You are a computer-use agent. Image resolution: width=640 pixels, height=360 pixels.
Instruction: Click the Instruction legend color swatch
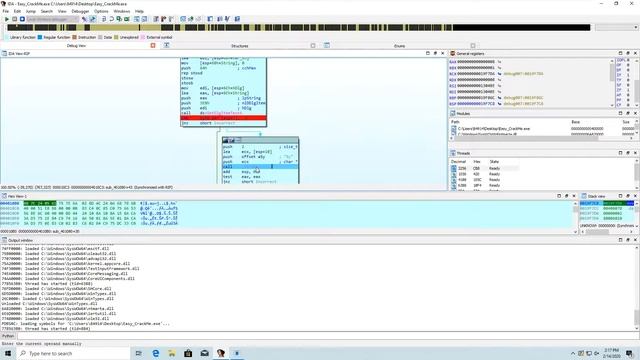74,37
